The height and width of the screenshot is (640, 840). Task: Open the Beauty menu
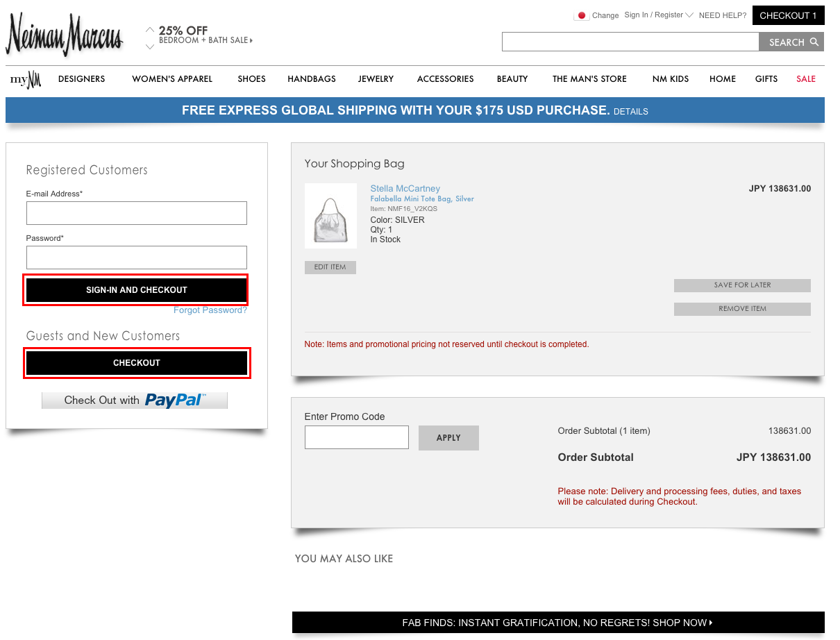coord(512,79)
